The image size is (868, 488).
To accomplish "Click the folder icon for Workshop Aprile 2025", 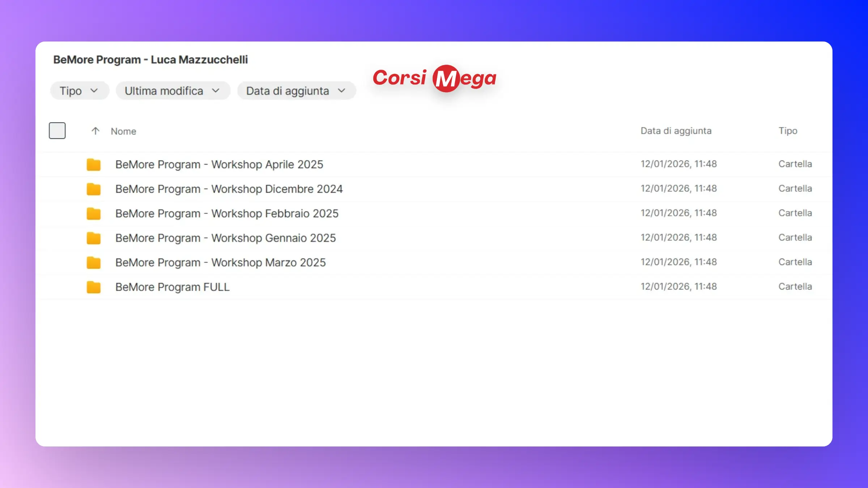I will (93, 165).
